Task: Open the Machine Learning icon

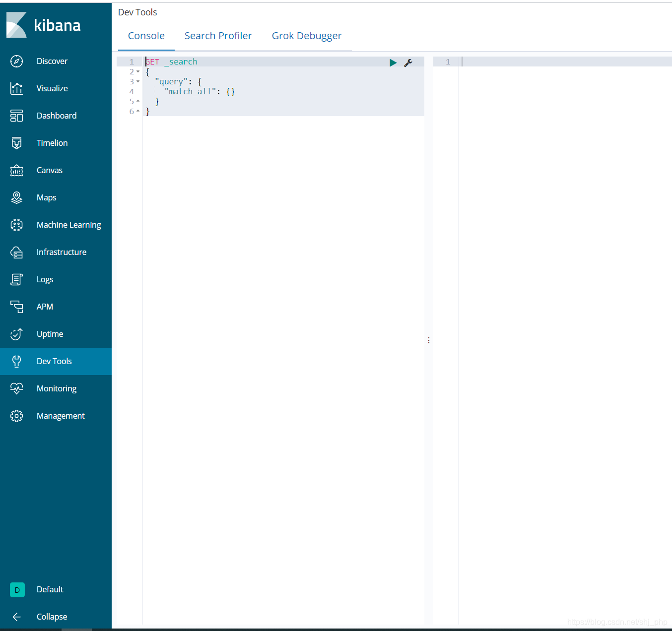Action: click(16, 225)
